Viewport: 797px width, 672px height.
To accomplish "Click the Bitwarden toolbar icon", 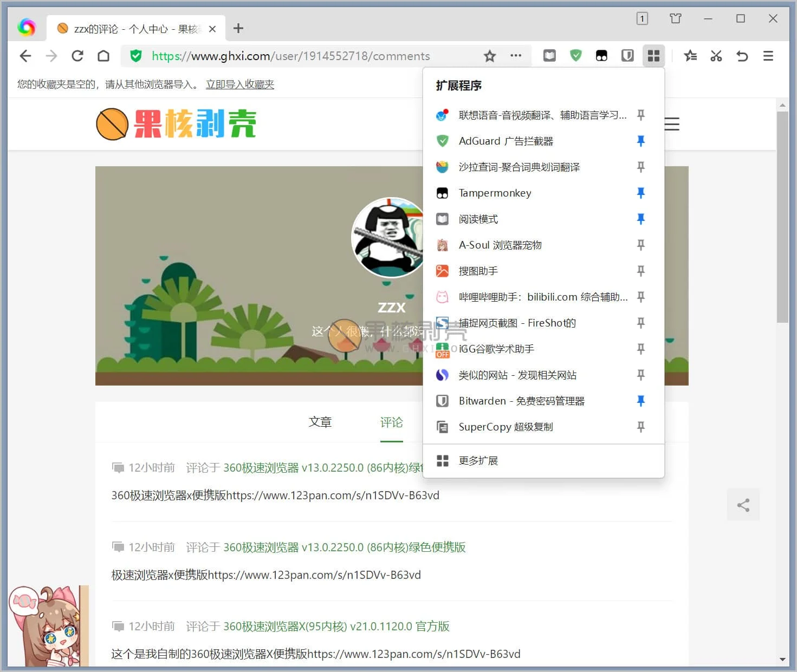I will tap(627, 55).
